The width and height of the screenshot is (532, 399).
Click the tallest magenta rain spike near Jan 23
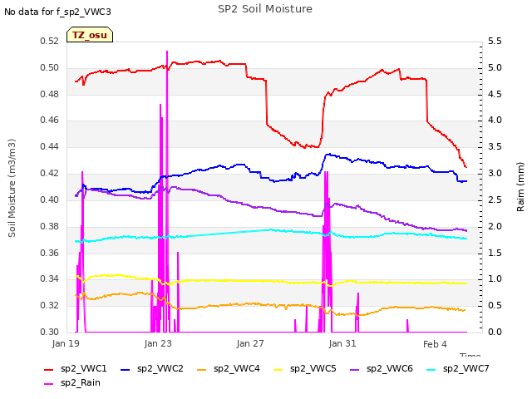click(x=167, y=52)
